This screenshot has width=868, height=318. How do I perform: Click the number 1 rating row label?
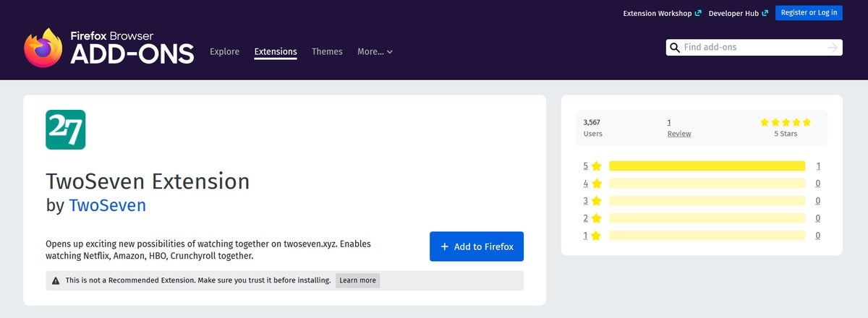[x=586, y=235]
